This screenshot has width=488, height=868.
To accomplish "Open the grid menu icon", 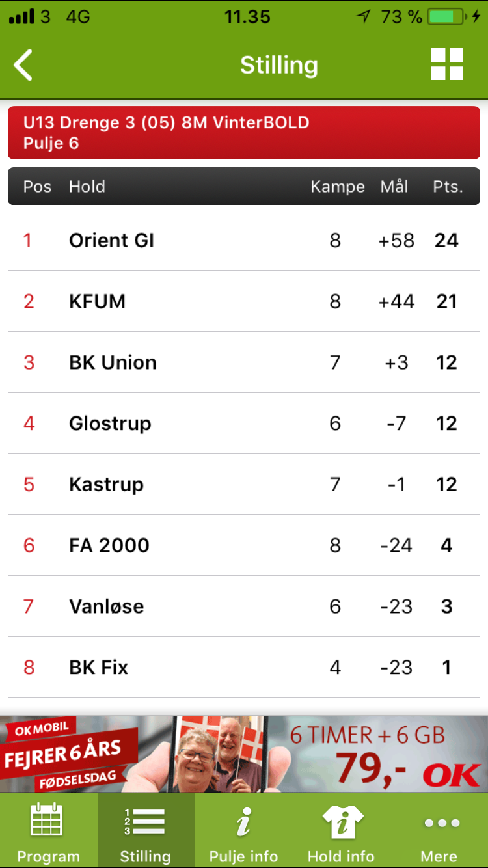I will pyautogui.click(x=447, y=64).
